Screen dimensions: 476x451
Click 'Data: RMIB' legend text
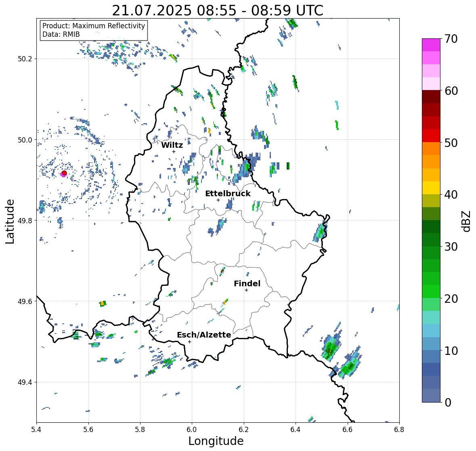(x=61, y=34)
